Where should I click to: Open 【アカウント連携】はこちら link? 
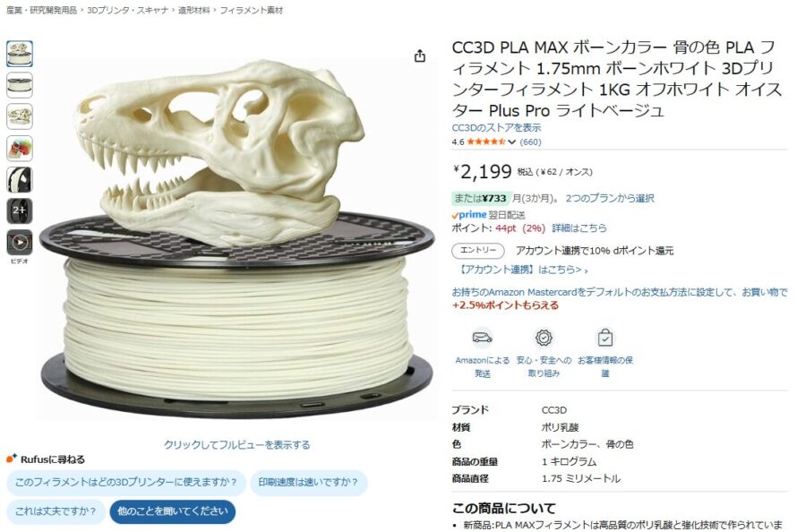tap(522, 270)
